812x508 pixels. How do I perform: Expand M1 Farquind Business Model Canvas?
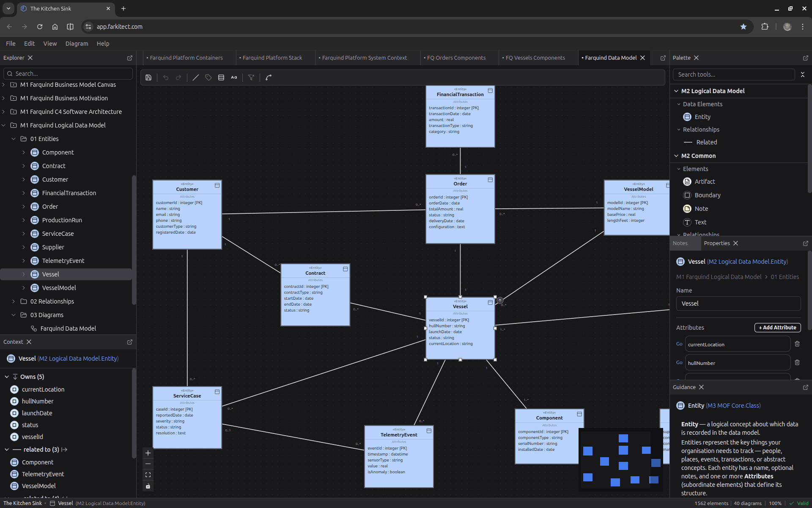coord(4,85)
